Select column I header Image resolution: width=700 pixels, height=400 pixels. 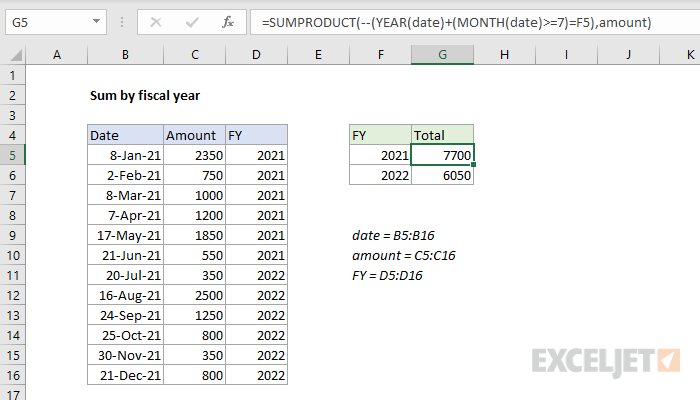(567, 55)
